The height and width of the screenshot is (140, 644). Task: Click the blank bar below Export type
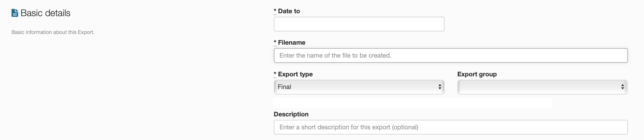click(412, 103)
